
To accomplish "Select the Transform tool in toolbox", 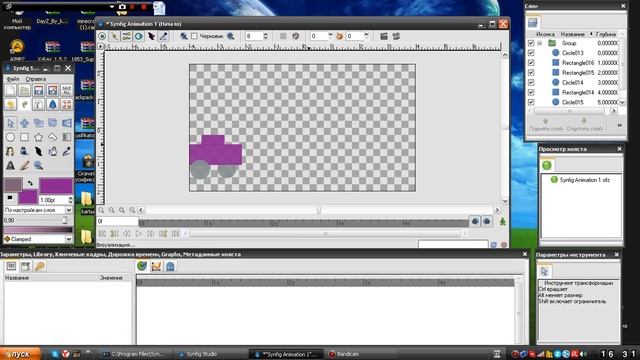I will 10,123.
